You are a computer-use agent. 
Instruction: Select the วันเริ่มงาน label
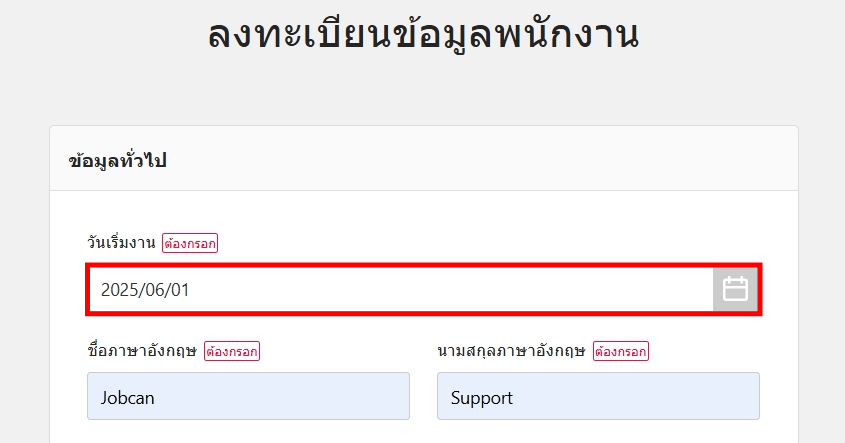[x=122, y=243]
